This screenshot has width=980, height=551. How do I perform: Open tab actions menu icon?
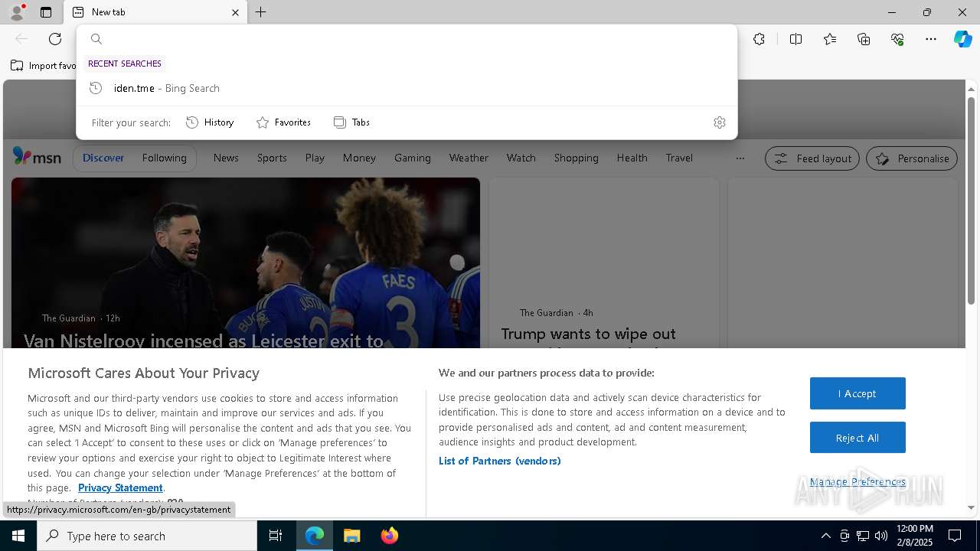tap(46, 12)
